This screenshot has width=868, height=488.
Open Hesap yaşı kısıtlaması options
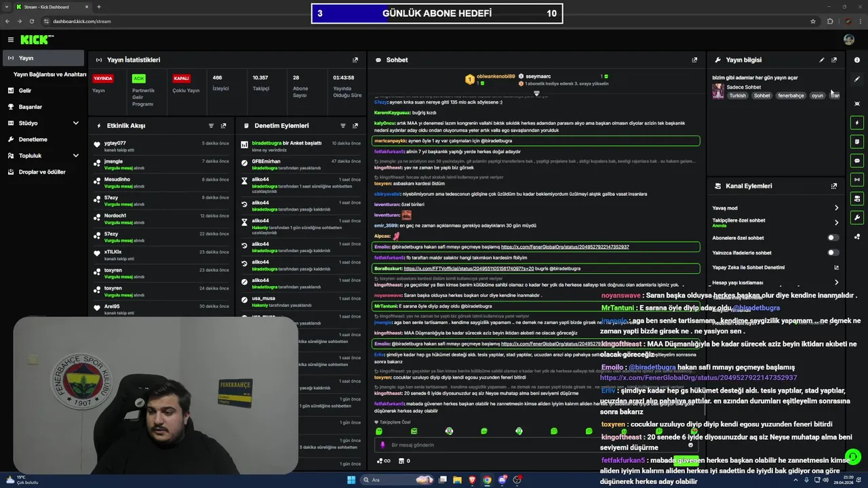click(x=836, y=283)
